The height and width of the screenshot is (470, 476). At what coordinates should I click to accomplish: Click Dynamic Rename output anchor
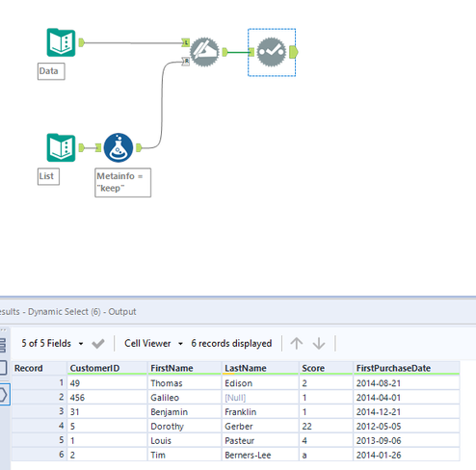[x=225, y=52]
